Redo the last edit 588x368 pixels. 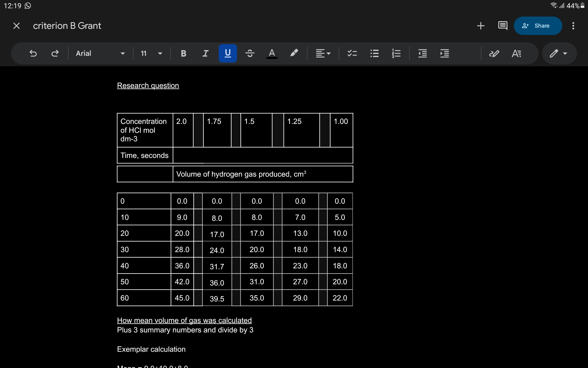55,53
